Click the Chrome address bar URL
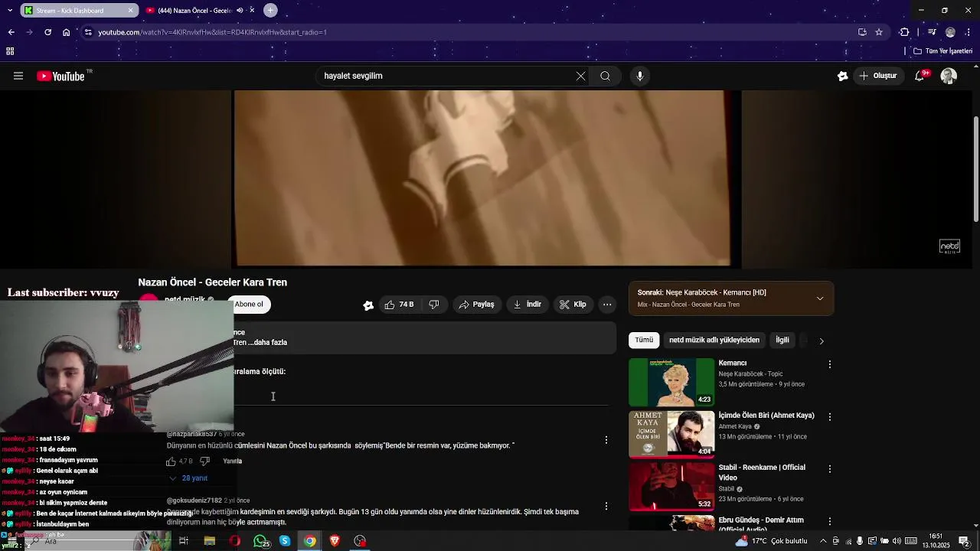 [212, 32]
